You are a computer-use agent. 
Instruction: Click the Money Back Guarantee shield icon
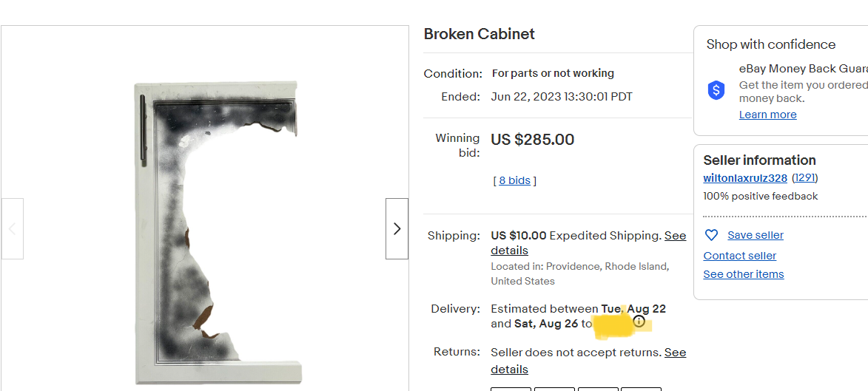point(716,90)
